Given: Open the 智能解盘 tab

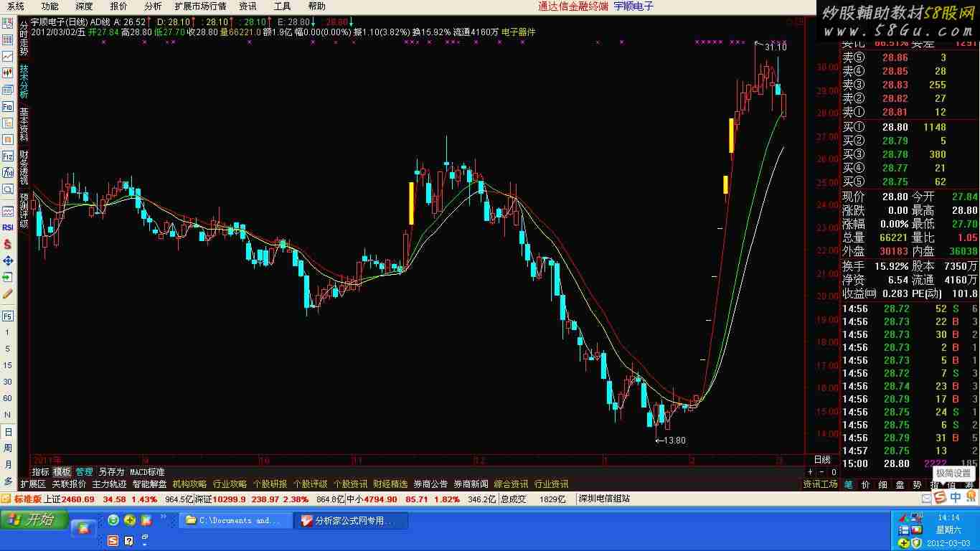Looking at the screenshot, I should [x=149, y=484].
